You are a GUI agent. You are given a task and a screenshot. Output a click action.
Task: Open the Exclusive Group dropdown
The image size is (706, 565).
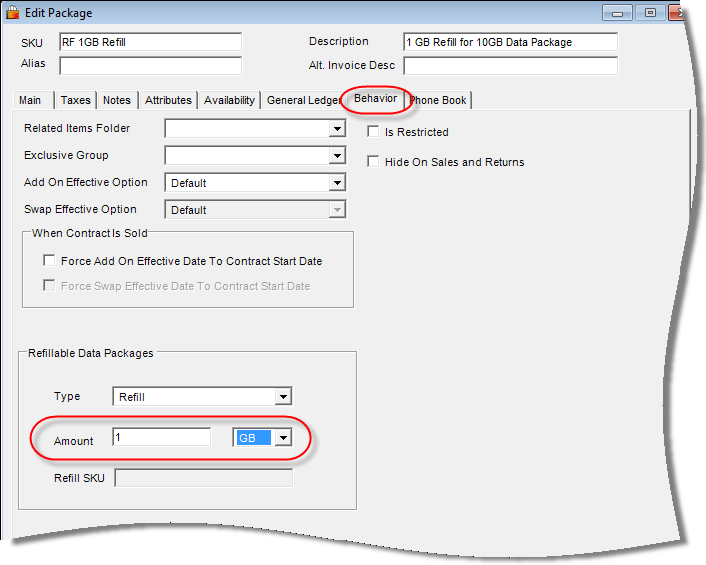point(337,156)
